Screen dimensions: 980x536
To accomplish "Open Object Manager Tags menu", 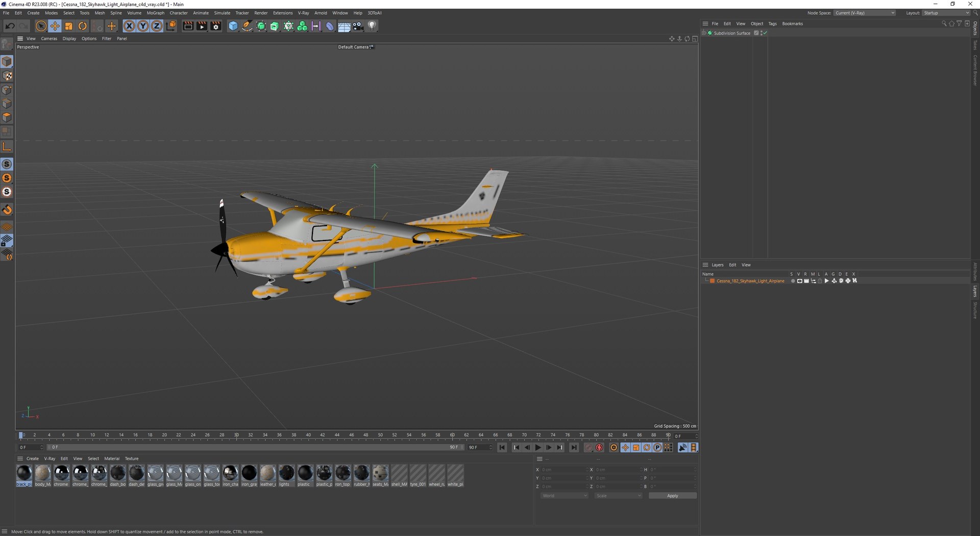I will [x=772, y=23].
